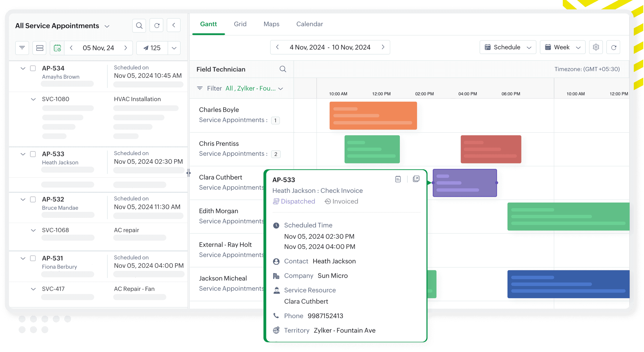644x352 pixels.
Task: Select Charles Boyle's orange appointment block
Action: click(373, 116)
